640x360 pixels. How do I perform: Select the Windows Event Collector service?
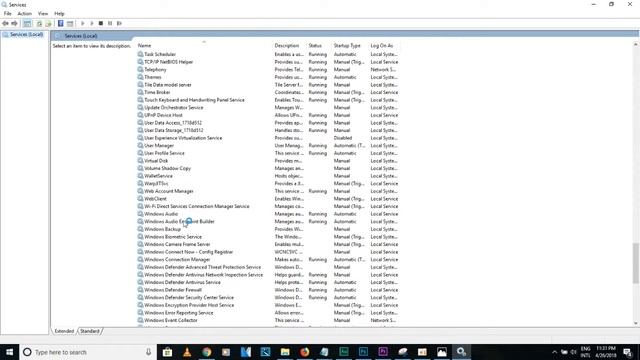pos(171,320)
